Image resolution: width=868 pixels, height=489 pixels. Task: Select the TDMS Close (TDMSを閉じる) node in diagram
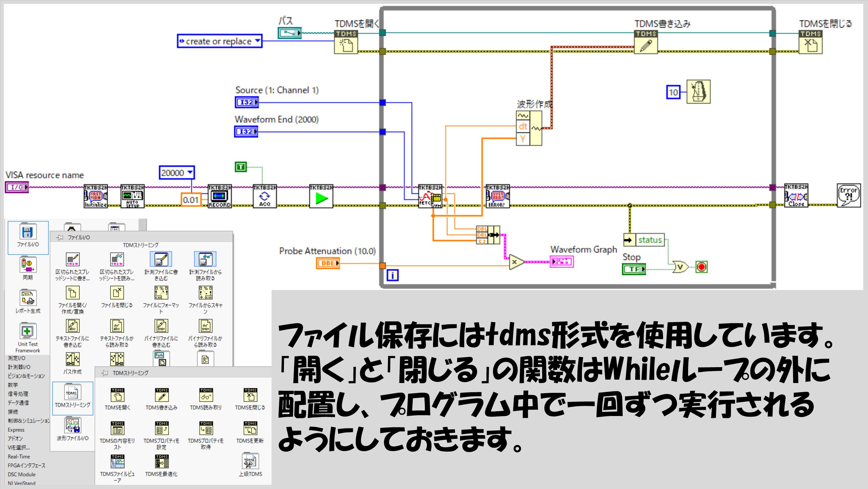pyautogui.click(x=810, y=42)
